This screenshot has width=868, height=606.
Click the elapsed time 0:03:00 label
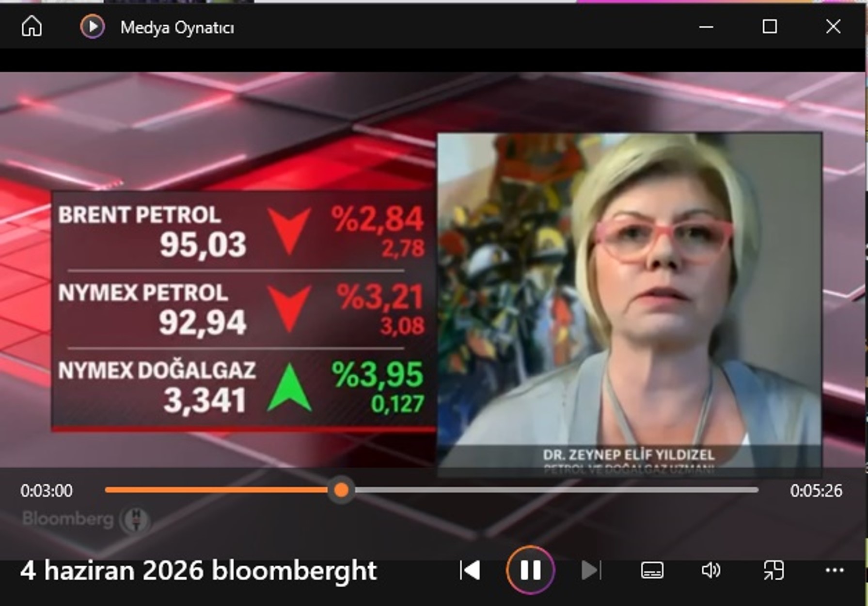click(47, 491)
